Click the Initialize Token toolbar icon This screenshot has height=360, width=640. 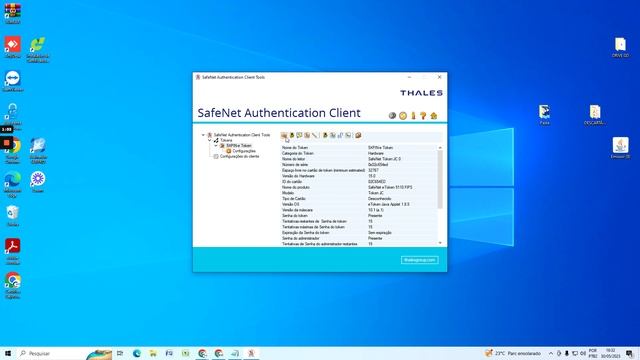click(284, 135)
